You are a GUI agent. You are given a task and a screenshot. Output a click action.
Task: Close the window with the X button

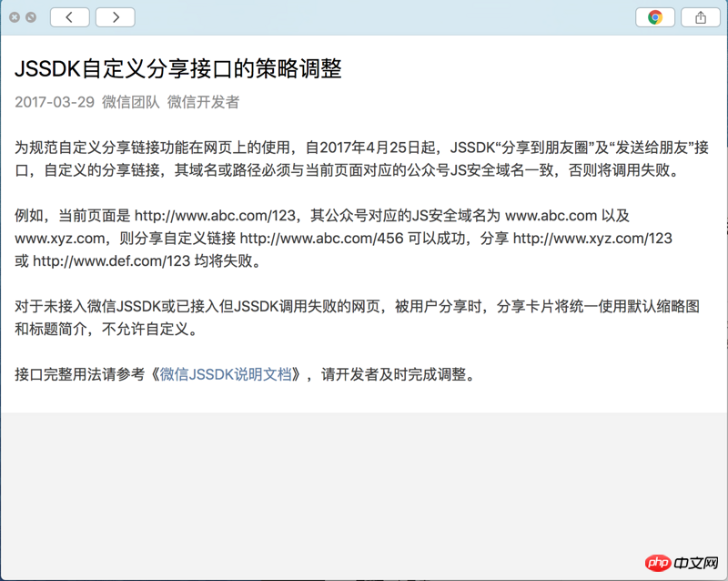coord(15,17)
